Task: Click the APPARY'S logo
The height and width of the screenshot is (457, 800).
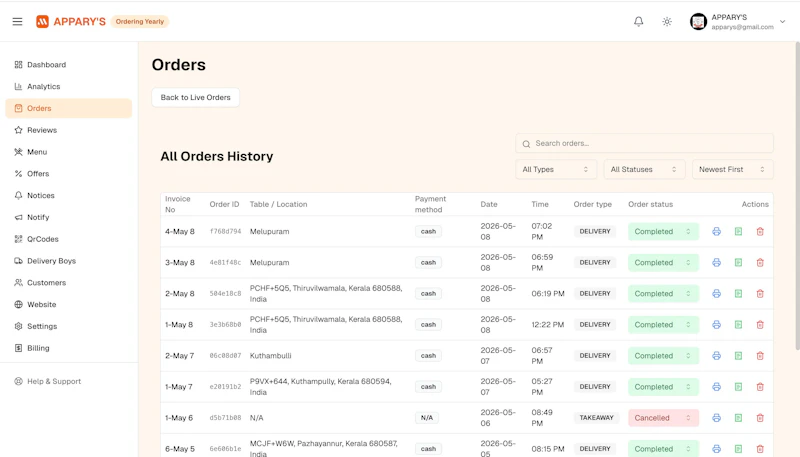Action: tap(71, 21)
